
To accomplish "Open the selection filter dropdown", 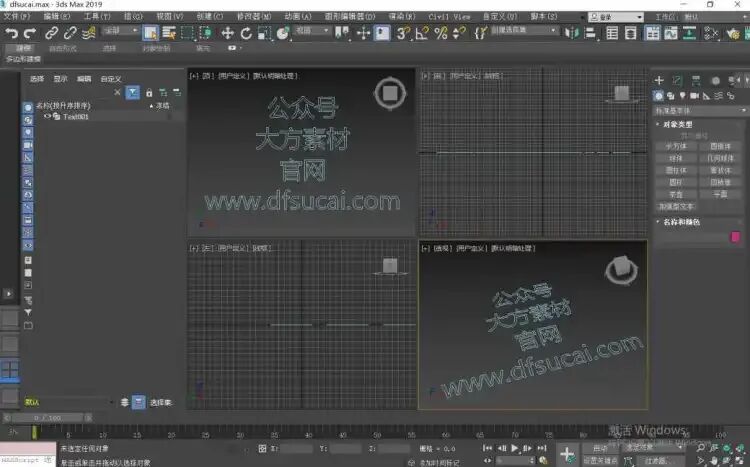I will (121, 30).
